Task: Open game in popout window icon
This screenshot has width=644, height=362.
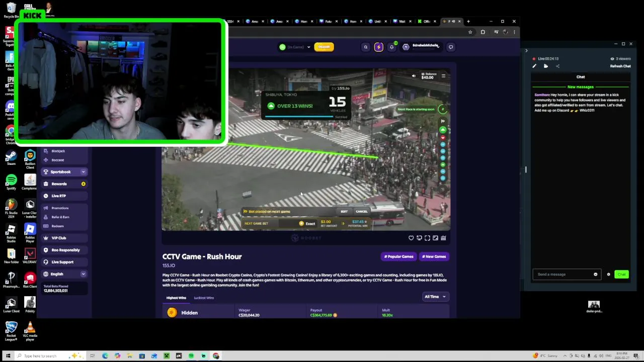Action: pos(435,238)
